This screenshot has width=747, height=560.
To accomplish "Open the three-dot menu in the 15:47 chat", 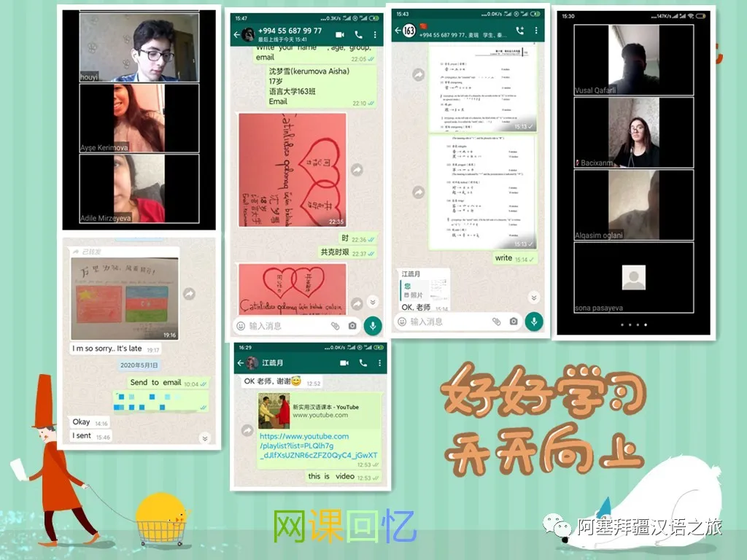I will (x=375, y=35).
